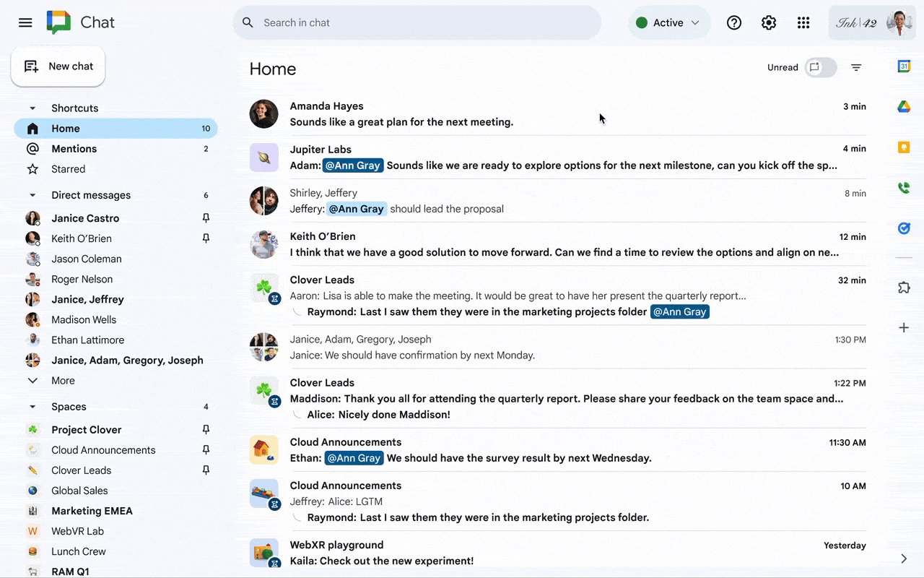Screen dimensions: 924x578
Task: Open the Google apps grid launcher
Action: (803, 22)
